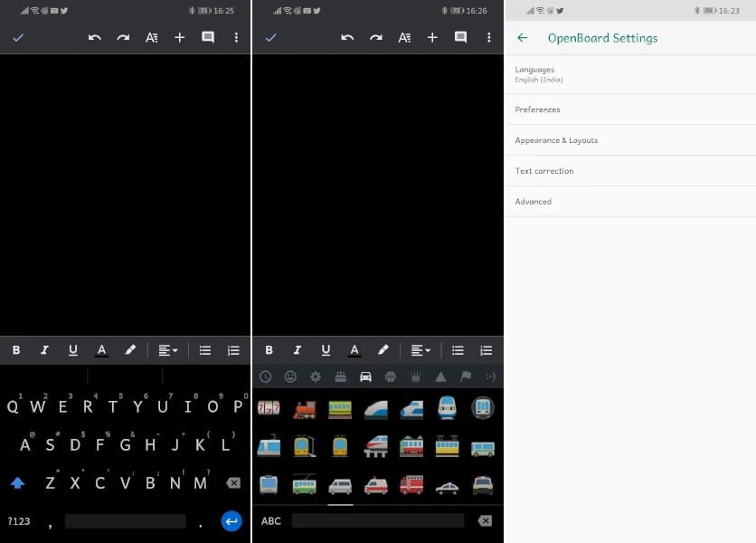Open text format icon in QWERTY keyboard screen
Image resolution: width=756 pixels, height=543 pixels.
pos(151,38)
